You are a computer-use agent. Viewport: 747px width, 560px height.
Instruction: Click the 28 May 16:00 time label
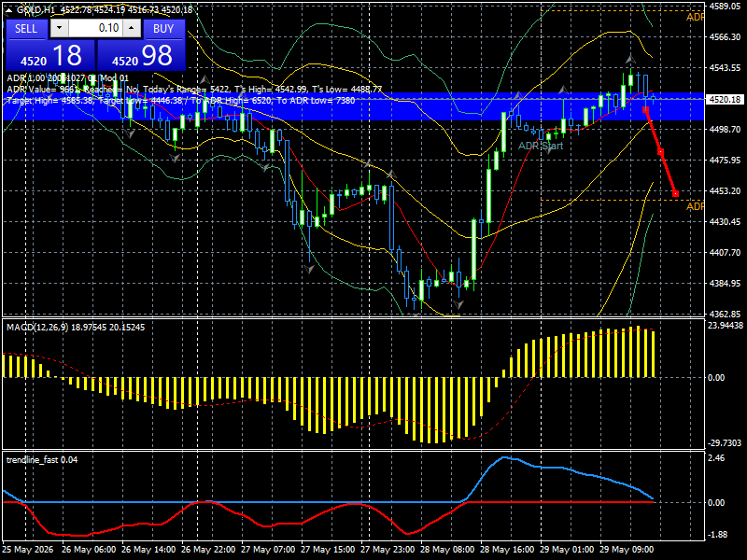tap(507, 550)
